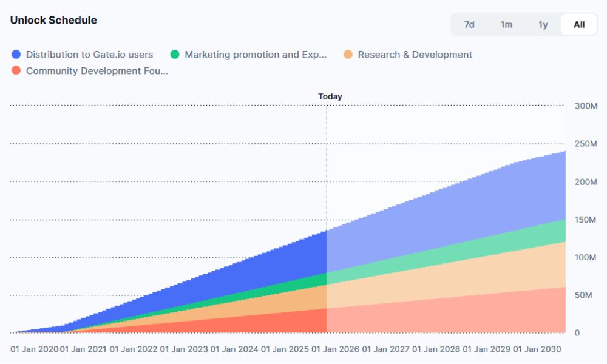Viewport: 607px width, 364px height.
Task: Click the 01 Jan 2030 axis label
Action: coord(537,349)
